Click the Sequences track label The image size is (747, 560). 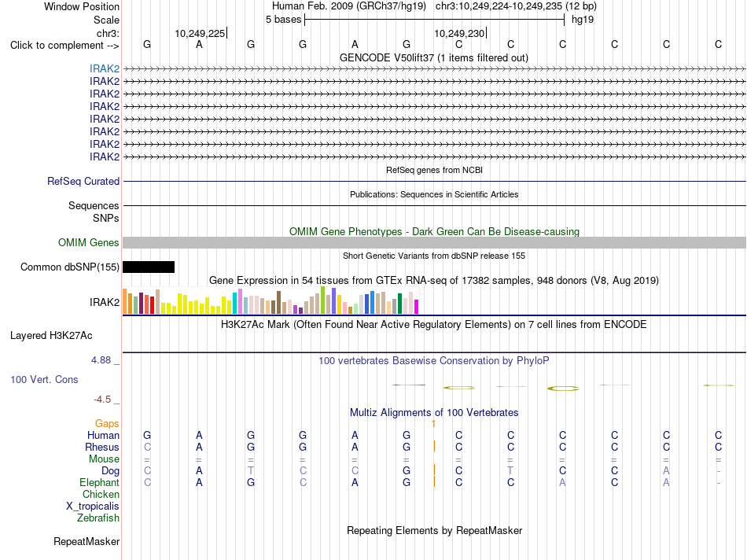coord(94,205)
